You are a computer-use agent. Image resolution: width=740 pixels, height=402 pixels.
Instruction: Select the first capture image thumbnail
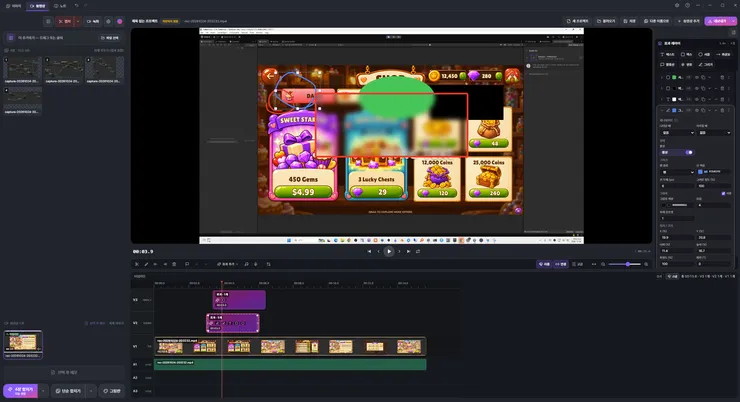(22, 69)
